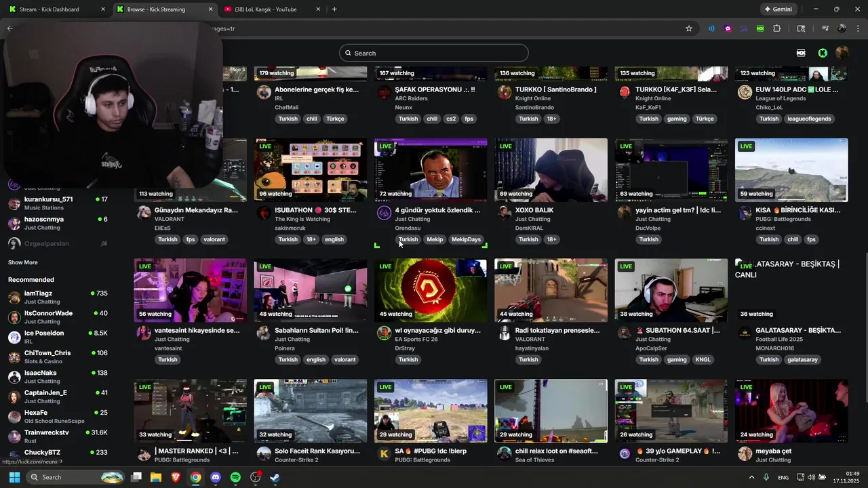The height and width of the screenshot is (488, 868).
Task: Open iamTiagz recommended channel
Action: [x=58, y=297]
